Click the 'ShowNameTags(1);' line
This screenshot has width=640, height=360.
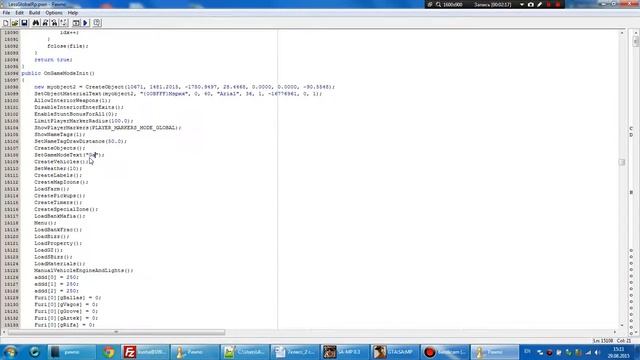pos(60,134)
